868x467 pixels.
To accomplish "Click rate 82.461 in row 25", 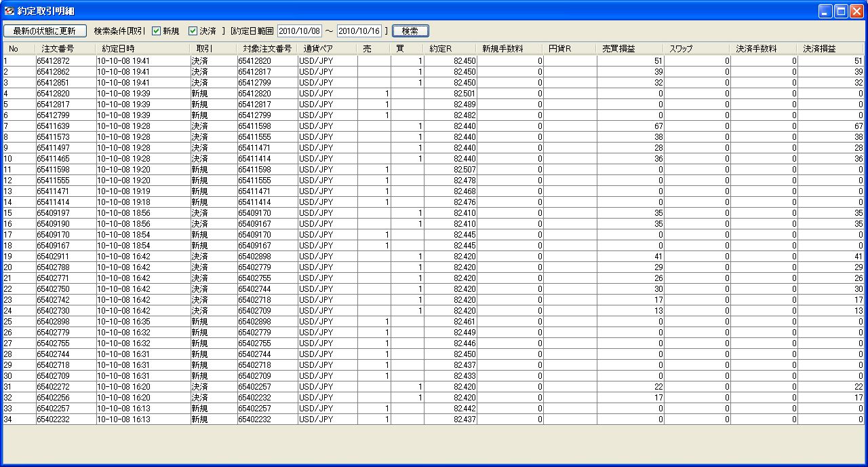I will 450,322.
